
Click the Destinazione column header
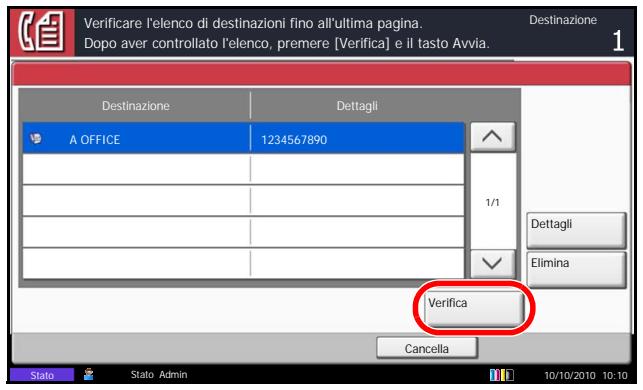click(x=136, y=106)
